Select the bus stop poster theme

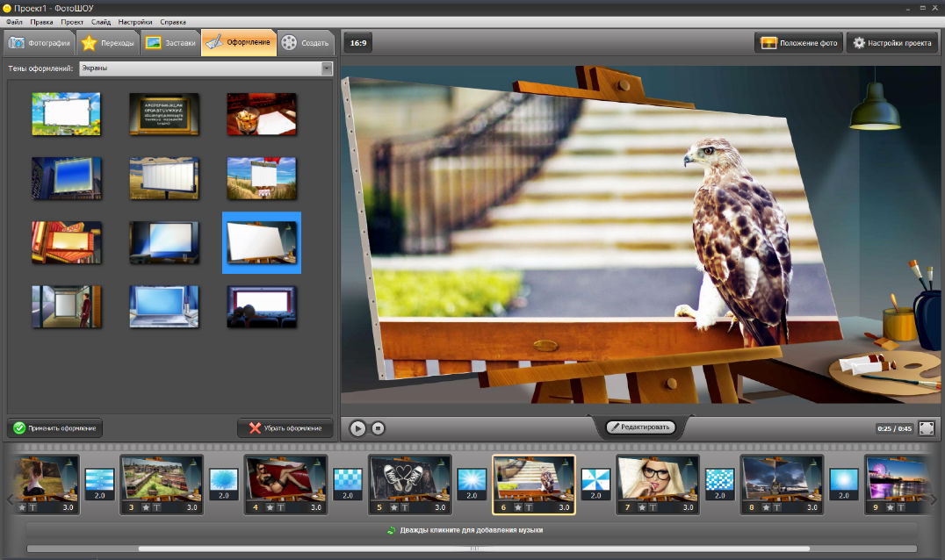coord(66,307)
